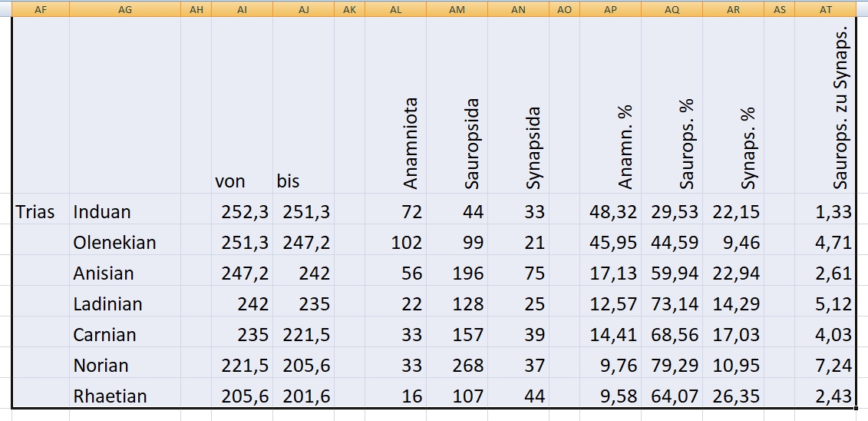
Task: Click Induan Anamn. % value 48,32
Action: click(613, 212)
